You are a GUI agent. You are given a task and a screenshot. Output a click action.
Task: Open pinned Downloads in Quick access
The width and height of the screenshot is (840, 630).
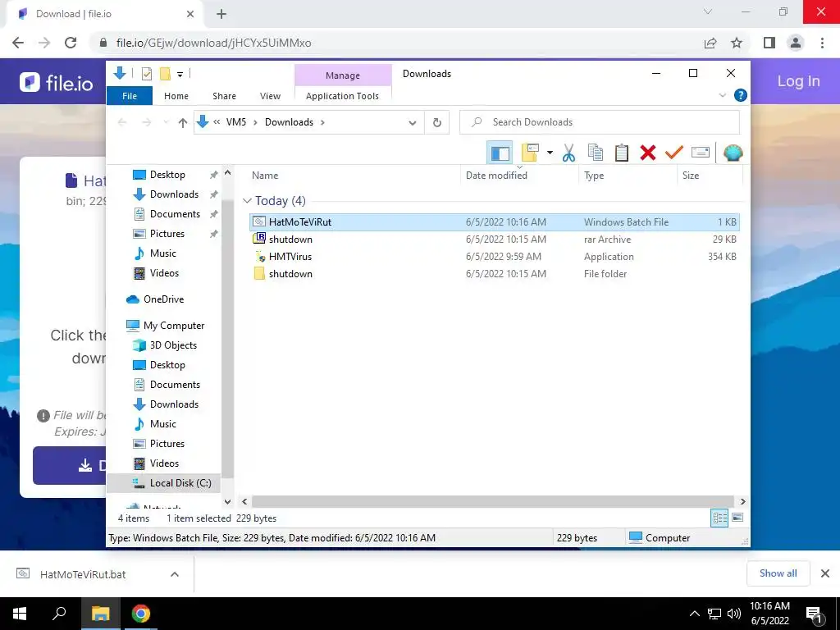174,194
